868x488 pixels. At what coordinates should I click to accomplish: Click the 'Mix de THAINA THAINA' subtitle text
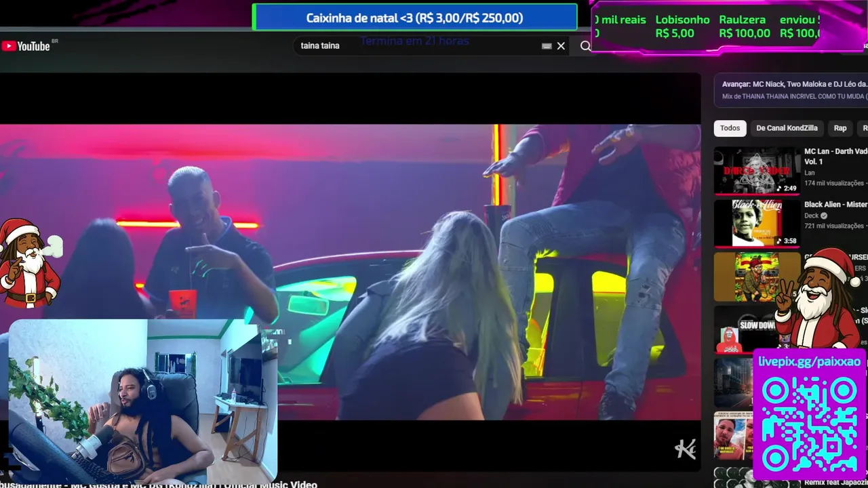795,96
